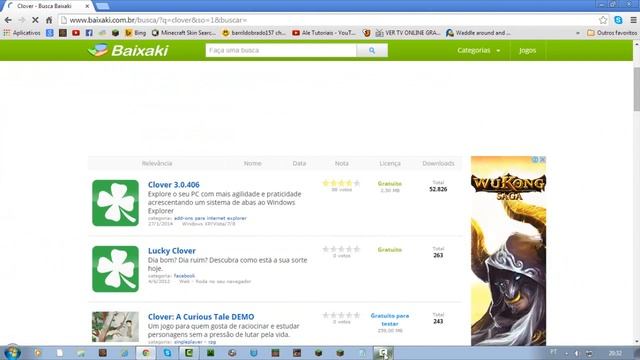The height and width of the screenshot is (360, 640).
Task: Open the browser home page
Action: (x=49, y=20)
